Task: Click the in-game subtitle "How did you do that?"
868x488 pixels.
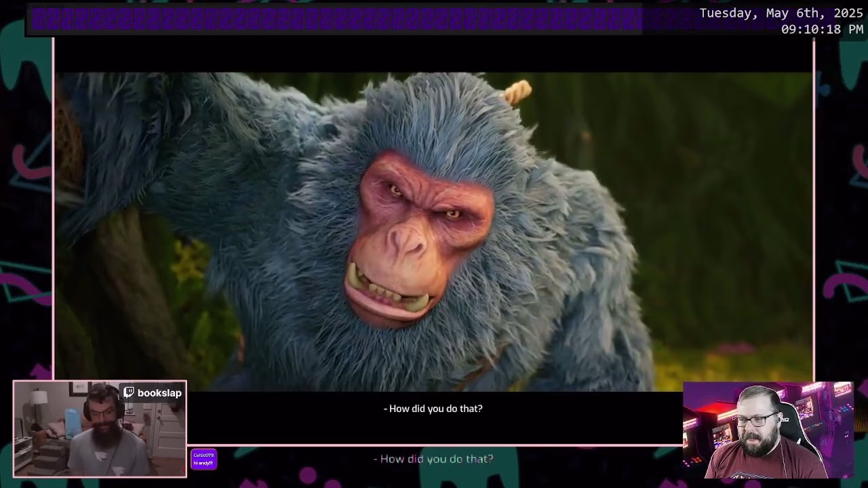Action: pos(433,409)
